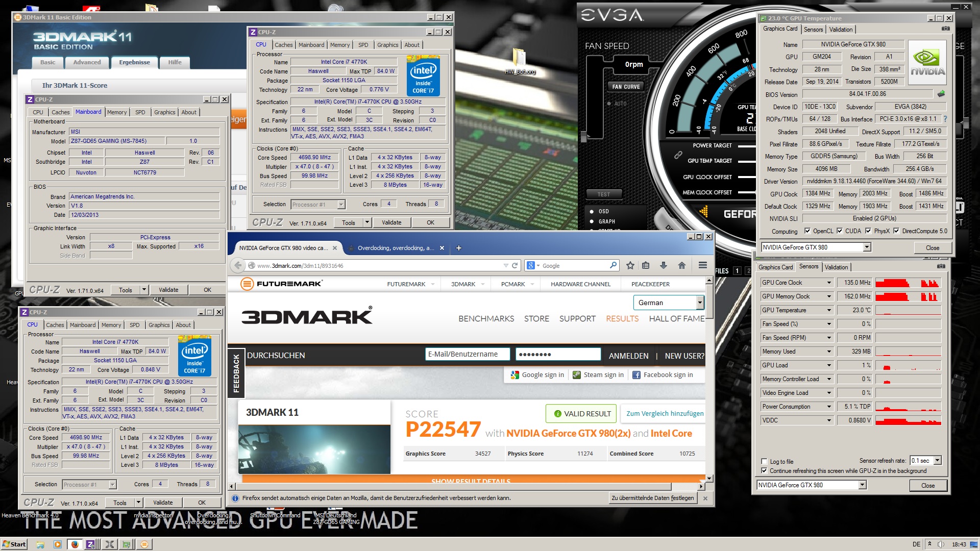Open the Processor #1 selection dropdown in the top CPU-Z window
Image resolution: width=980 pixels, height=551 pixels.
pos(341,205)
